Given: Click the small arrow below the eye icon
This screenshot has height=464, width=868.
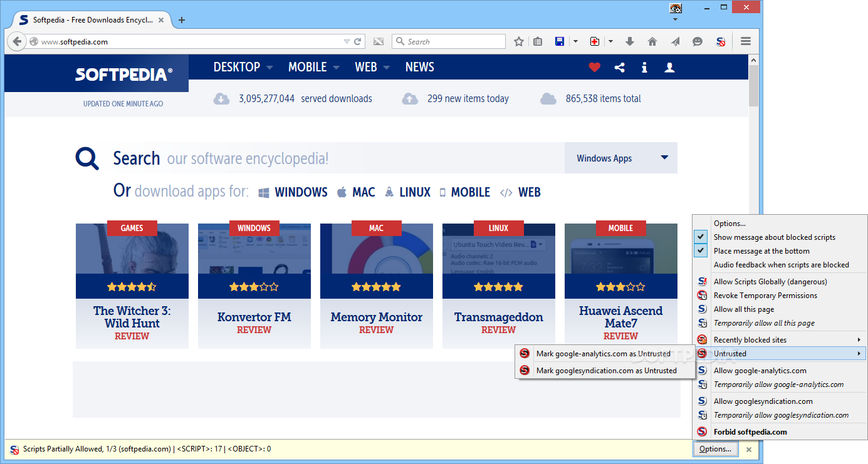Looking at the screenshot, I should coord(676,19).
